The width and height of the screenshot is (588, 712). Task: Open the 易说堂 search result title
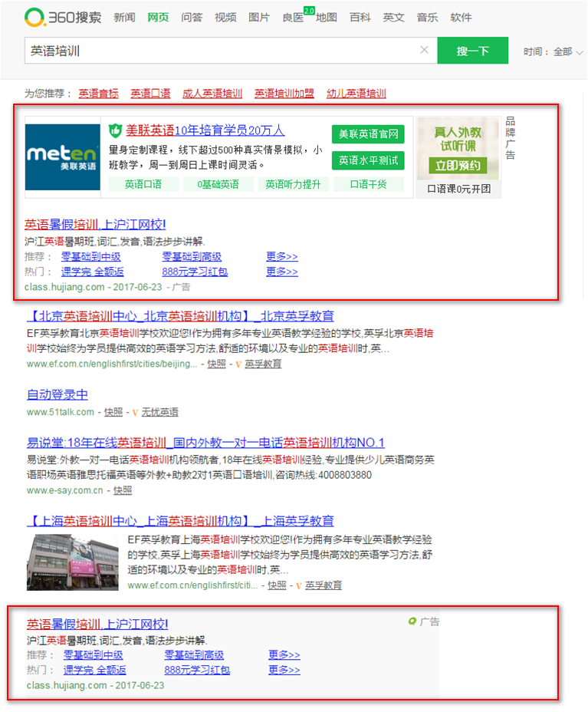click(x=205, y=443)
